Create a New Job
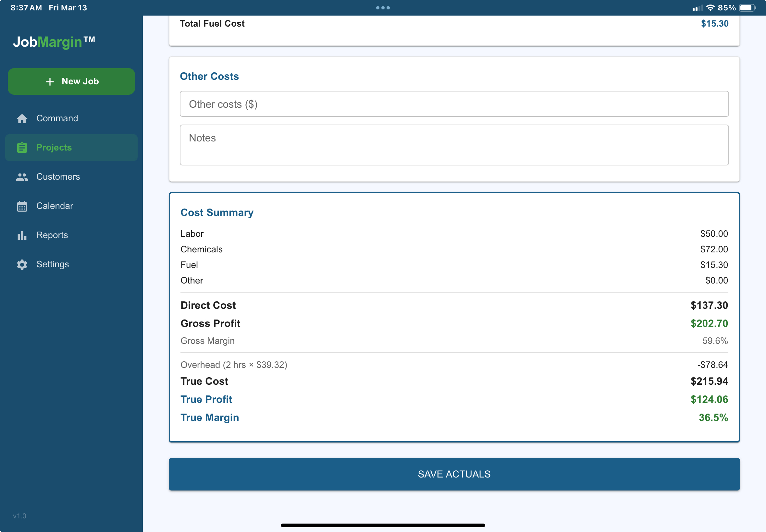The width and height of the screenshot is (766, 532). click(x=71, y=81)
